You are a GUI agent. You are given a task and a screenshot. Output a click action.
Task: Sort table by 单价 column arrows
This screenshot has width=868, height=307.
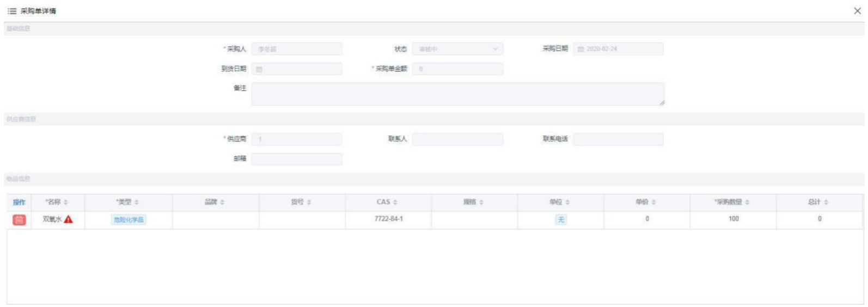point(653,202)
